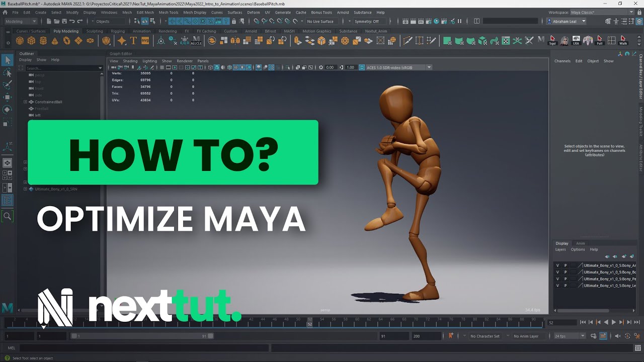Select the Move tool in toolbox
The width and height of the screenshot is (644, 362).
pos(8,97)
